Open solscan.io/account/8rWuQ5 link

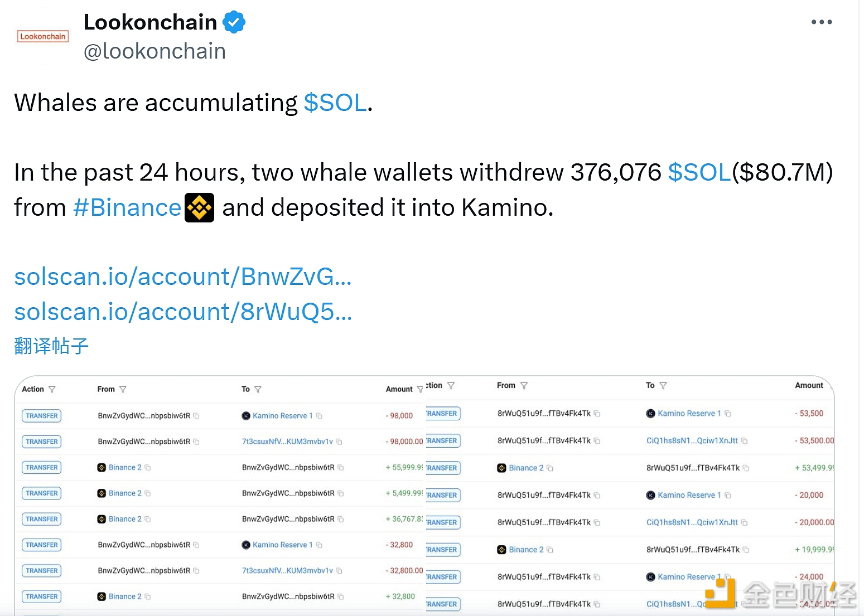coord(183,312)
